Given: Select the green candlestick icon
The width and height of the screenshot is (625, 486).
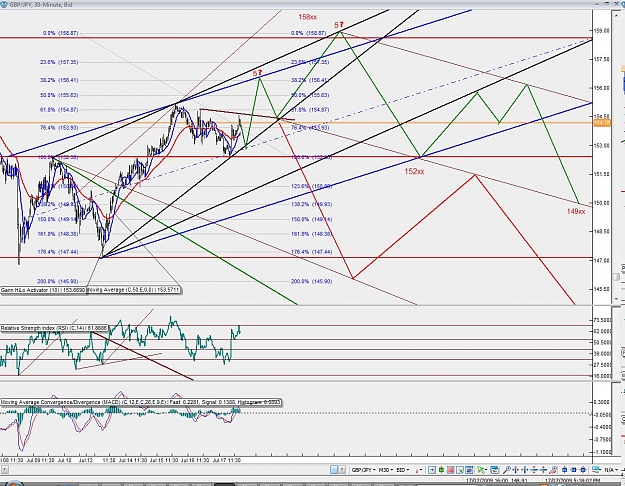Looking at the screenshot, I should click(x=441, y=470).
